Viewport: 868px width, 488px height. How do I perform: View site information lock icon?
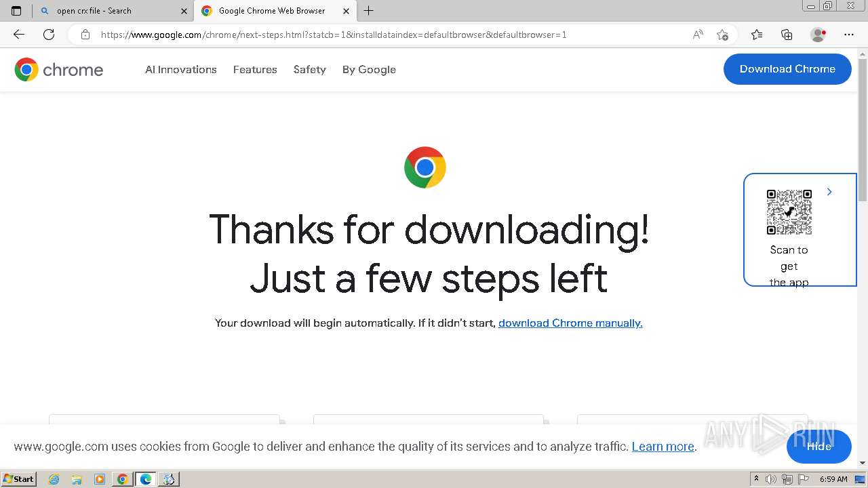pyautogui.click(x=85, y=35)
